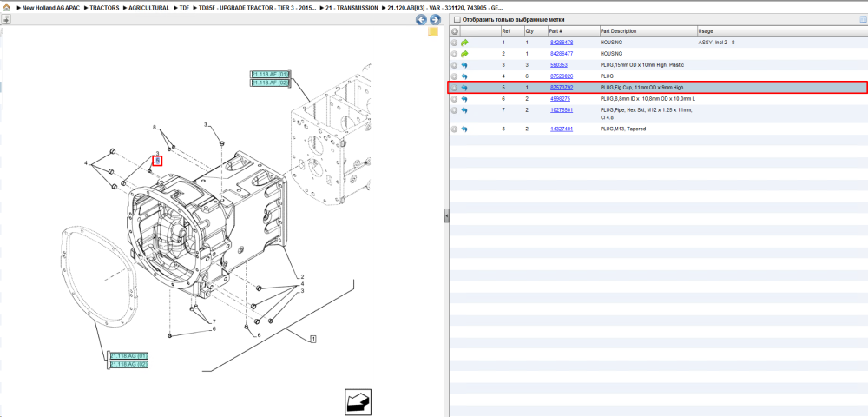The height and width of the screenshot is (417, 868).
Task: Open TDF breadcrumb level
Action: click(184, 8)
